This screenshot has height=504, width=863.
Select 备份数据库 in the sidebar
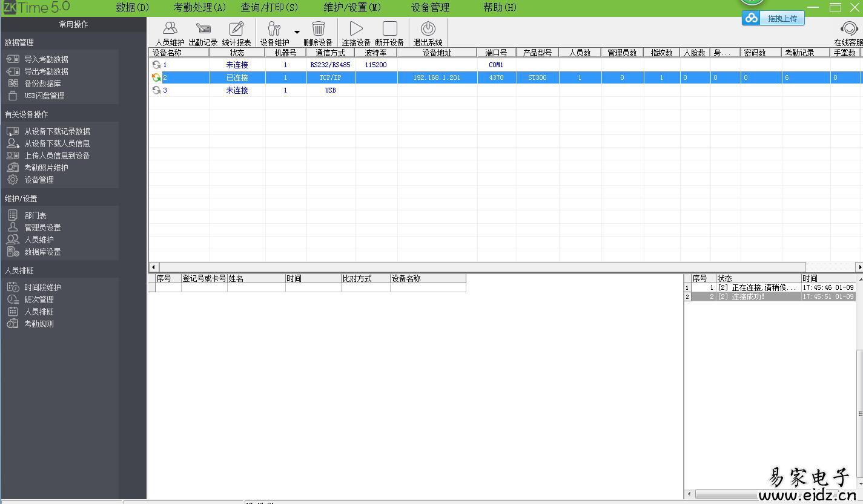click(x=42, y=83)
